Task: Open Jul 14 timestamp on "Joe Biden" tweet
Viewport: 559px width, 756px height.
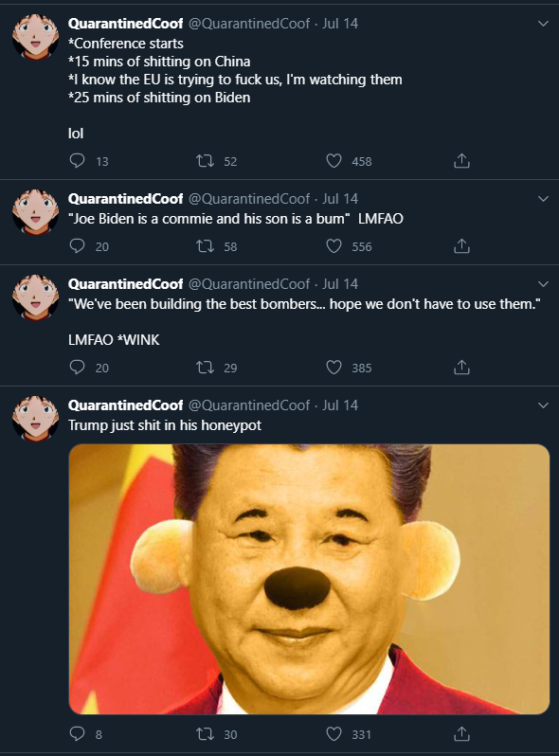Action: click(x=340, y=199)
